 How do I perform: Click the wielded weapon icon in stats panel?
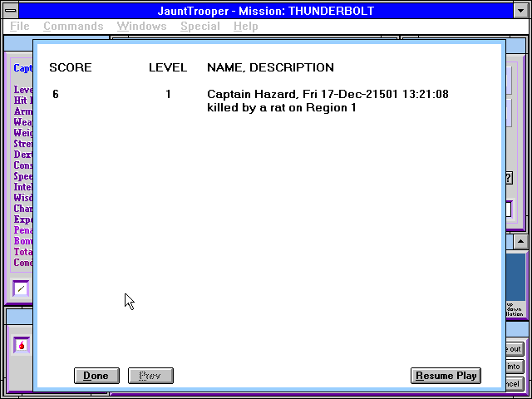point(21,289)
